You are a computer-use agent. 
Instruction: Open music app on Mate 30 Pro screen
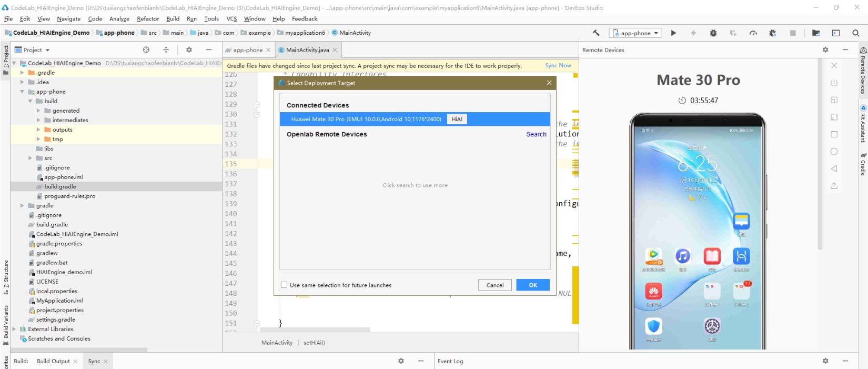683,256
